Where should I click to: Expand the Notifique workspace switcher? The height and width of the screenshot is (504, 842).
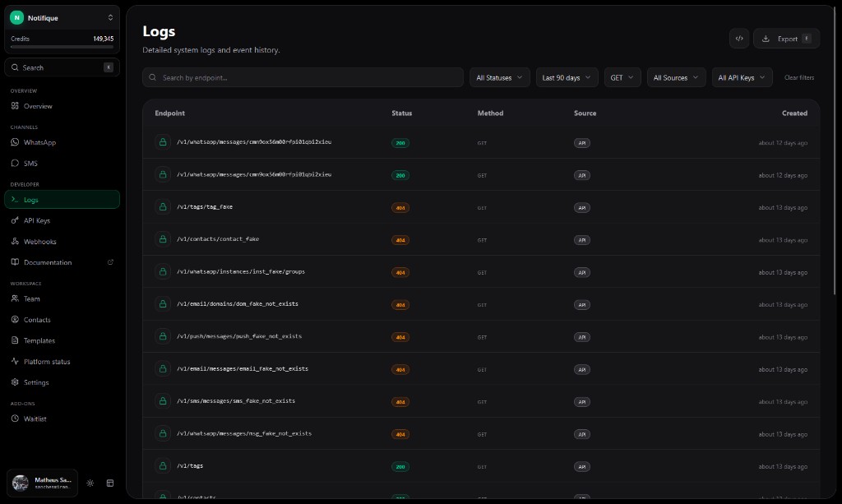pos(62,17)
